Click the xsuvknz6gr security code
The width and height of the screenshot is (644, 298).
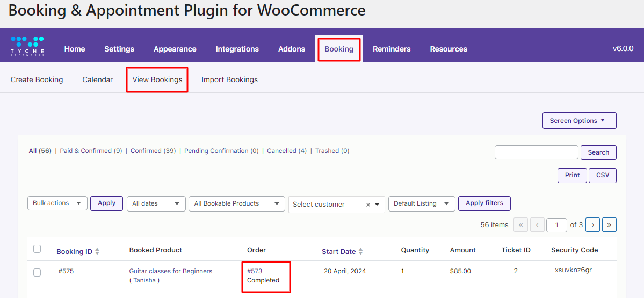tap(573, 270)
